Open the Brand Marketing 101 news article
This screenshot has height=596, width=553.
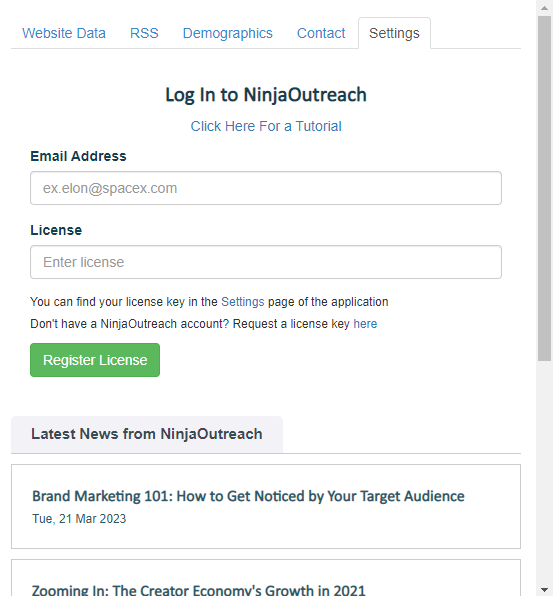(x=248, y=496)
